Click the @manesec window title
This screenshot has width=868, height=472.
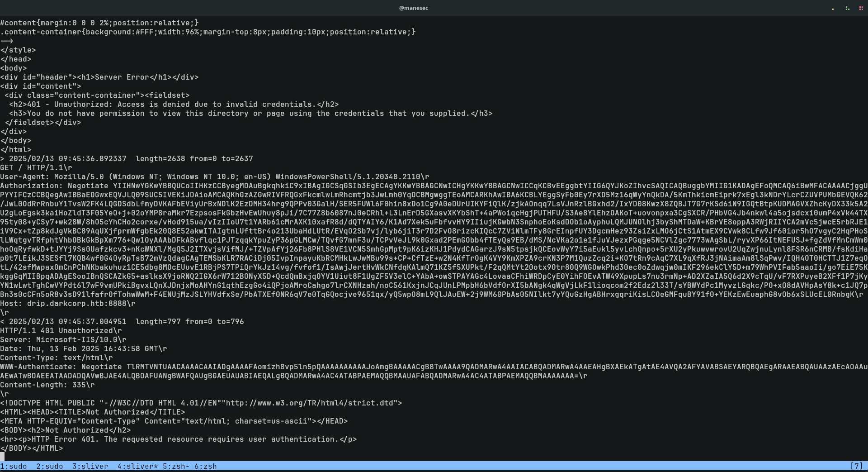(413, 8)
